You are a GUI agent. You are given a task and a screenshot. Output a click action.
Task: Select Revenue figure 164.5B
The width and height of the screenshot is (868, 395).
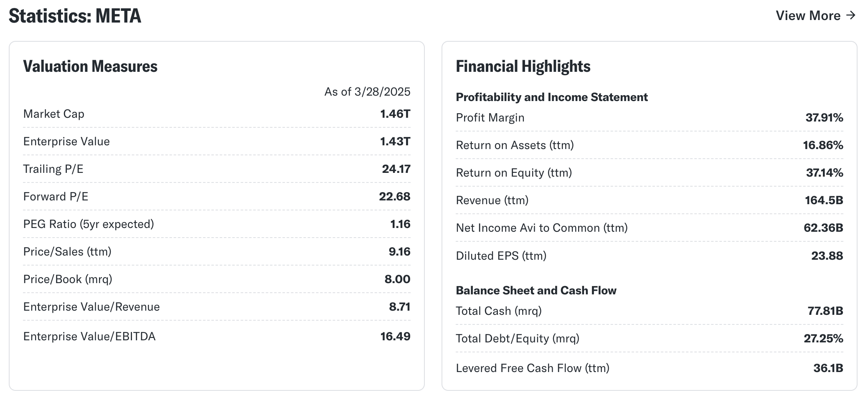tap(824, 200)
